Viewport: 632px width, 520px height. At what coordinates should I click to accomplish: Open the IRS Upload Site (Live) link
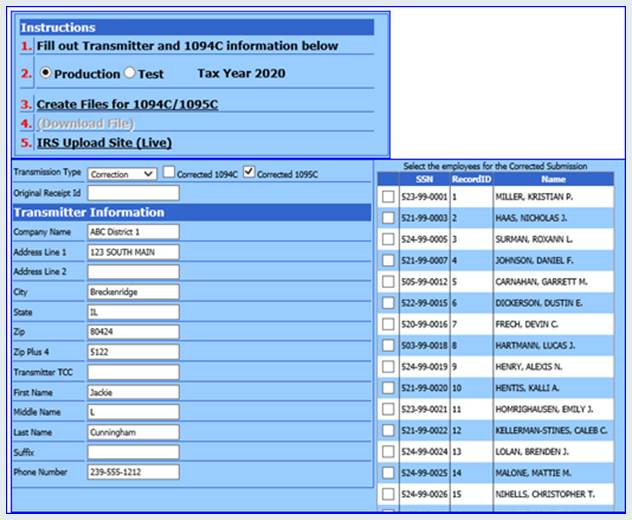[104, 143]
